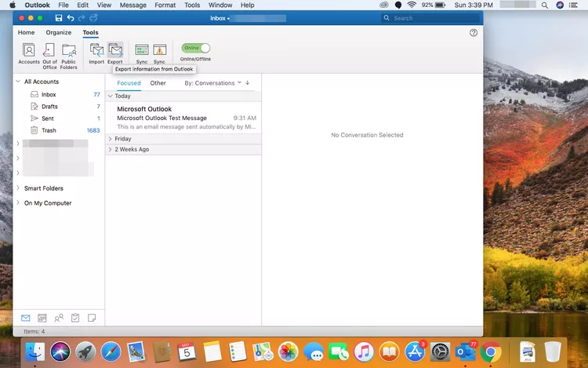Select the Sent folder
The height and width of the screenshot is (368, 588).
coord(60,118)
